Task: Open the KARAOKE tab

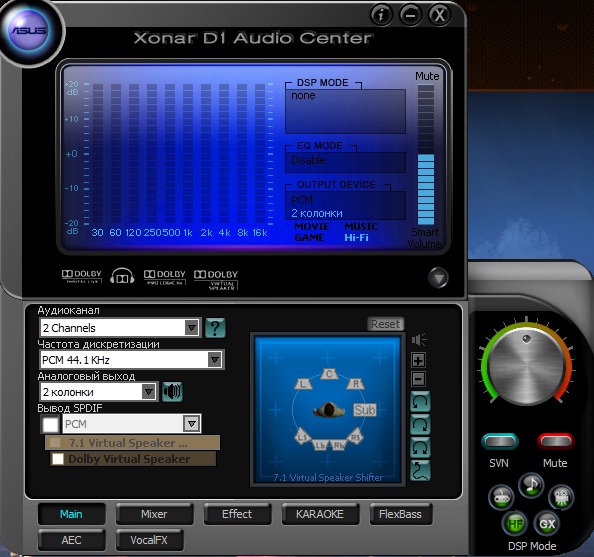Action: point(320,514)
